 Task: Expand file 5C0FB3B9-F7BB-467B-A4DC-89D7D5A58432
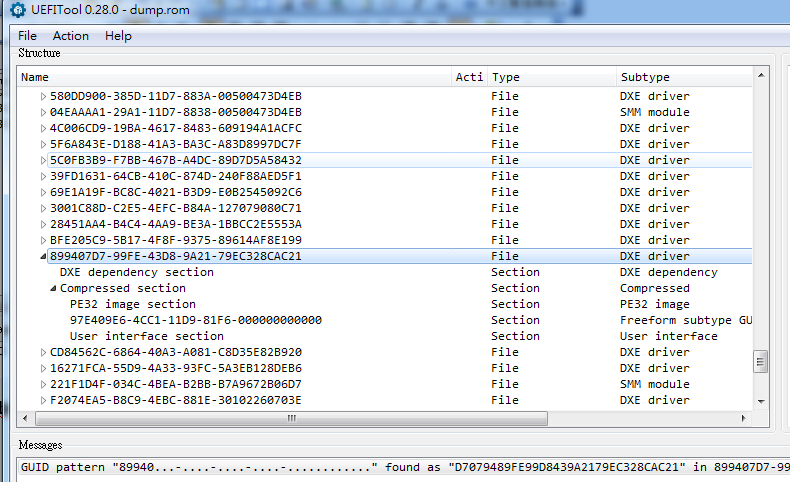tap(43, 160)
